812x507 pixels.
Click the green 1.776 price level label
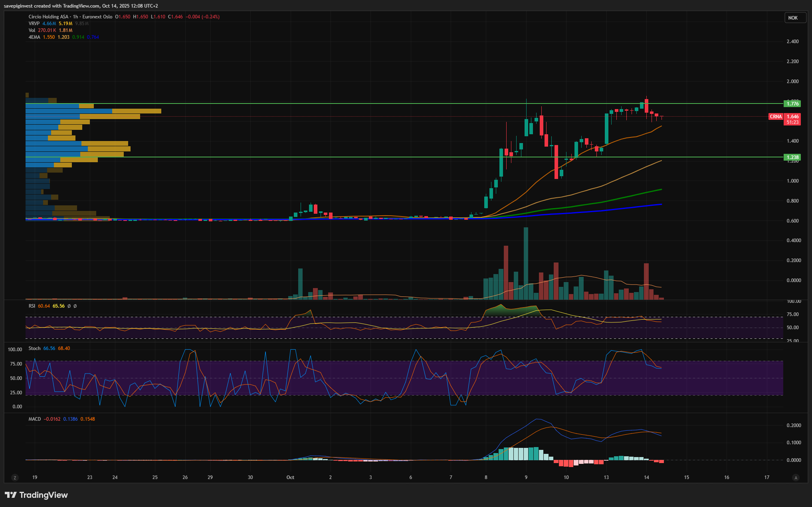point(792,104)
